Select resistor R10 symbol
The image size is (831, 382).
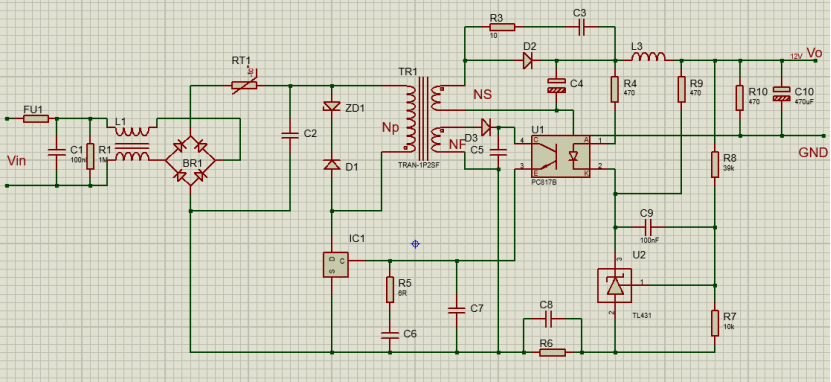(740, 97)
